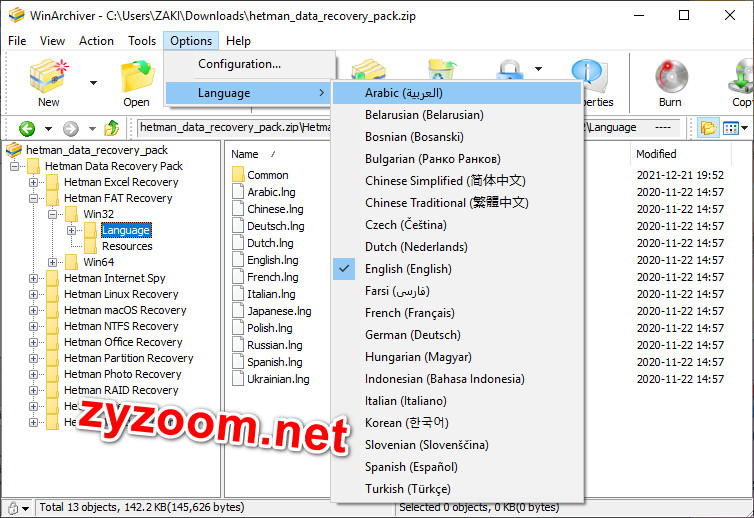
Task: Toggle the folder tree pane icon
Action: coord(708,128)
